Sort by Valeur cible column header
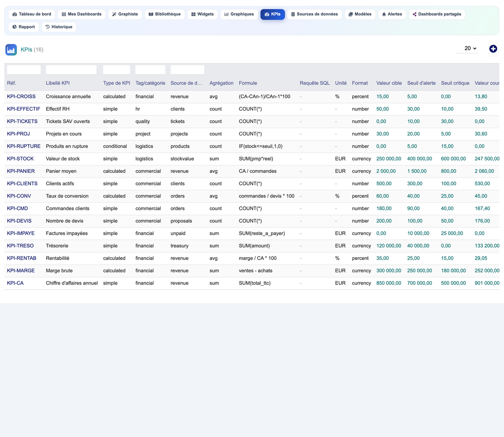This screenshot has height=437, width=504. tap(389, 83)
